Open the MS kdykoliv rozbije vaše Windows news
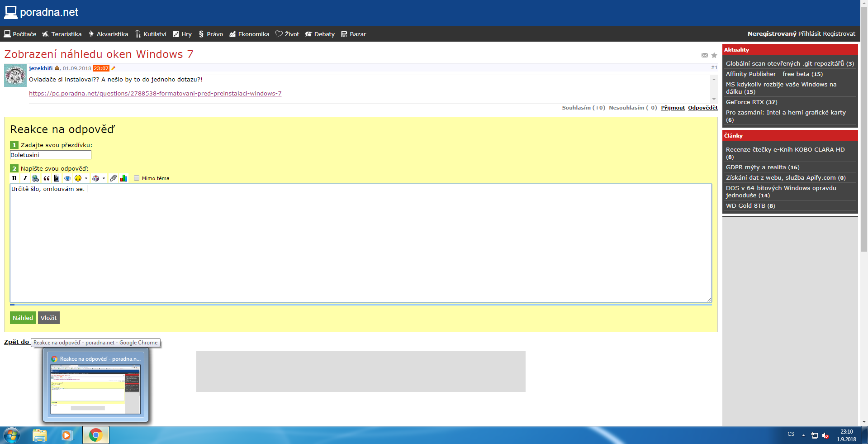Image resolution: width=868 pixels, height=444 pixels. [x=781, y=88]
